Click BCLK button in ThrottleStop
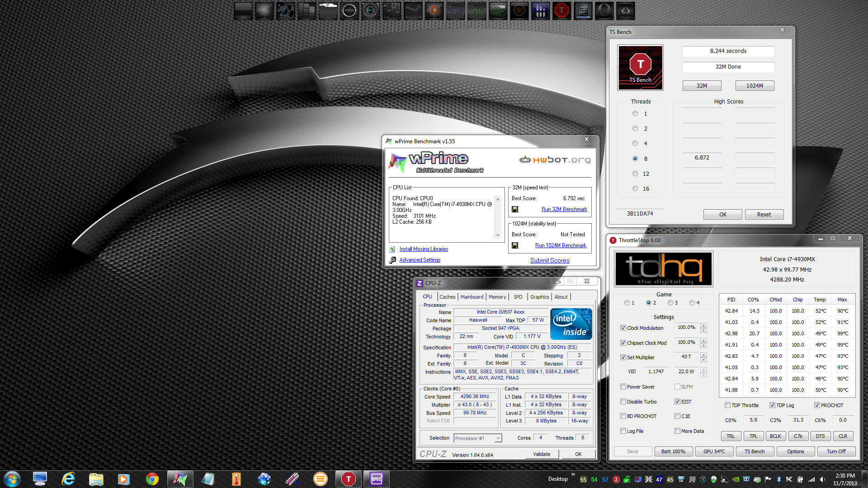Screen dimensions: 868x488 (775, 436)
